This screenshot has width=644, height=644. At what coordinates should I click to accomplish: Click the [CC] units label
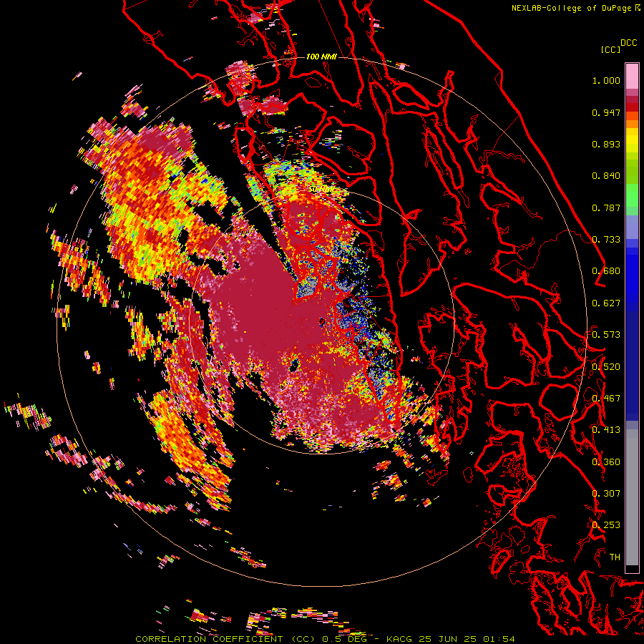pyautogui.click(x=611, y=49)
